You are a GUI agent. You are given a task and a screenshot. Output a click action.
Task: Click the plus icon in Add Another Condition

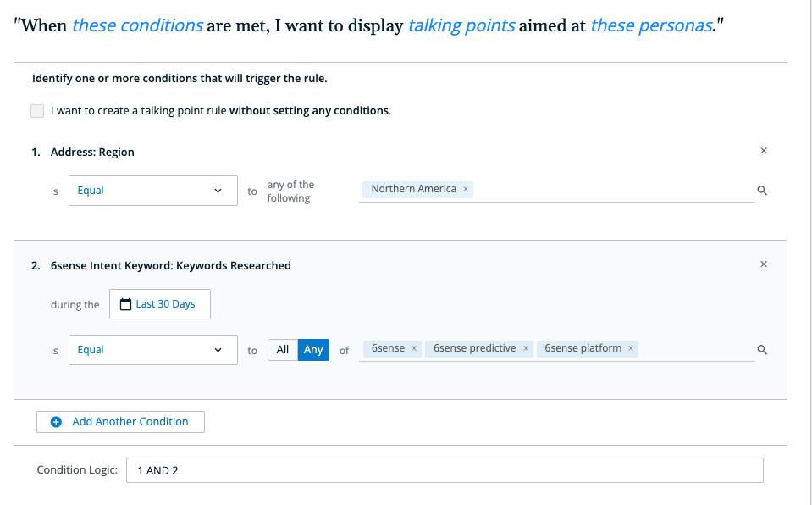pyautogui.click(x=56, y=422)
